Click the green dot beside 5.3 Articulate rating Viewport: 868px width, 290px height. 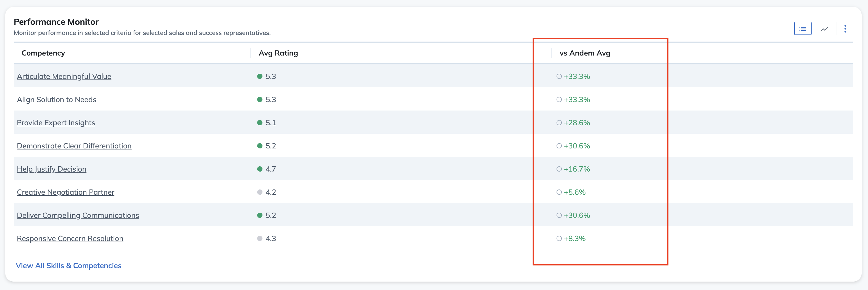[x=260, y=76]
